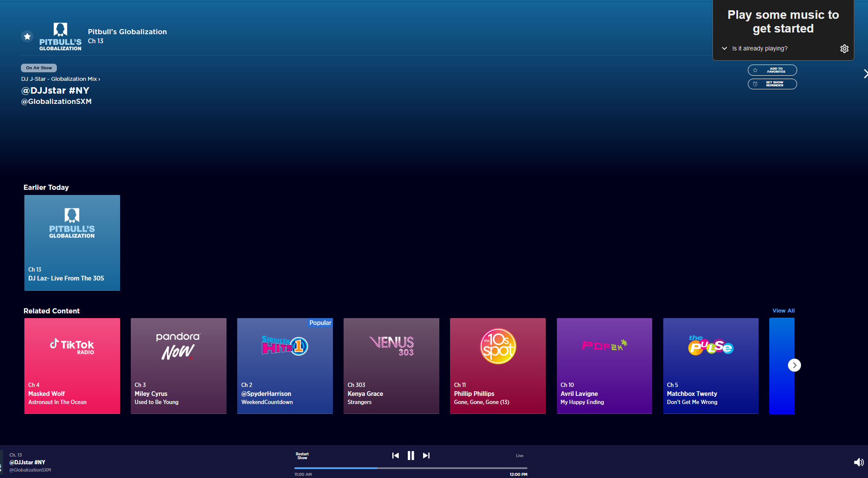This screenshot has height=478, width=868.
Task: Open the On Air Show tab
Action: (x=38, y=68)
